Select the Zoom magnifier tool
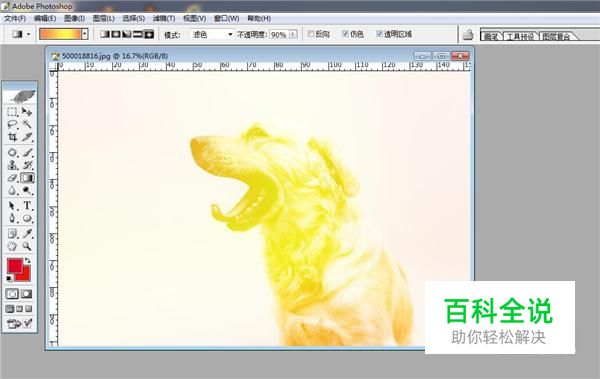 click(27, 246)
